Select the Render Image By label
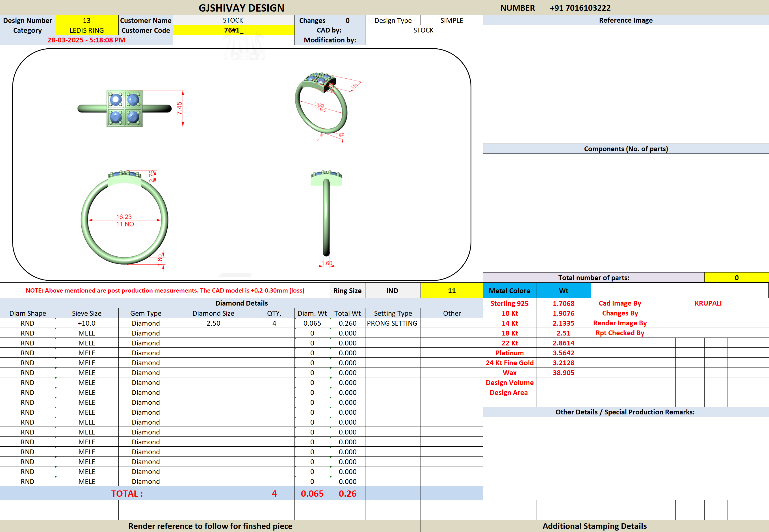 point(620,323)
